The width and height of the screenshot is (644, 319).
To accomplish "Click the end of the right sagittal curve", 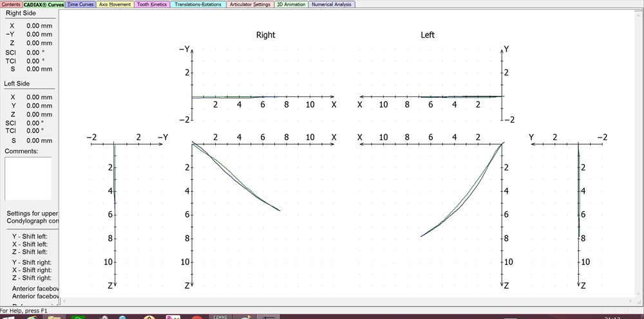I will tap(279, 210).
